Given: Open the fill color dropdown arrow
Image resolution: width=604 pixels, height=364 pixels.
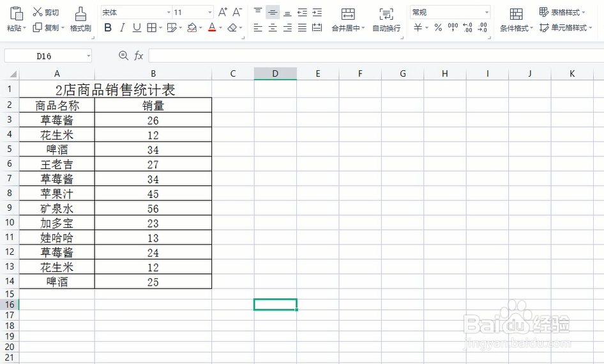Looking at the screenshot, I should point(200,27).
